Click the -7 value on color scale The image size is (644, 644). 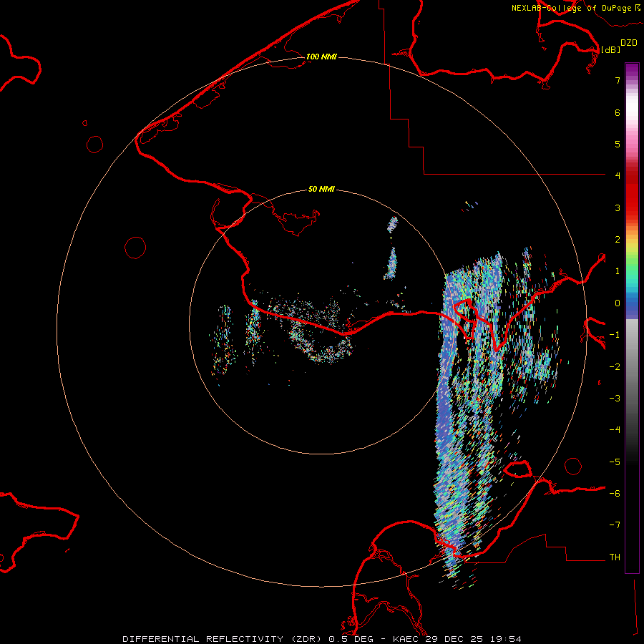(x=615, y=525)
